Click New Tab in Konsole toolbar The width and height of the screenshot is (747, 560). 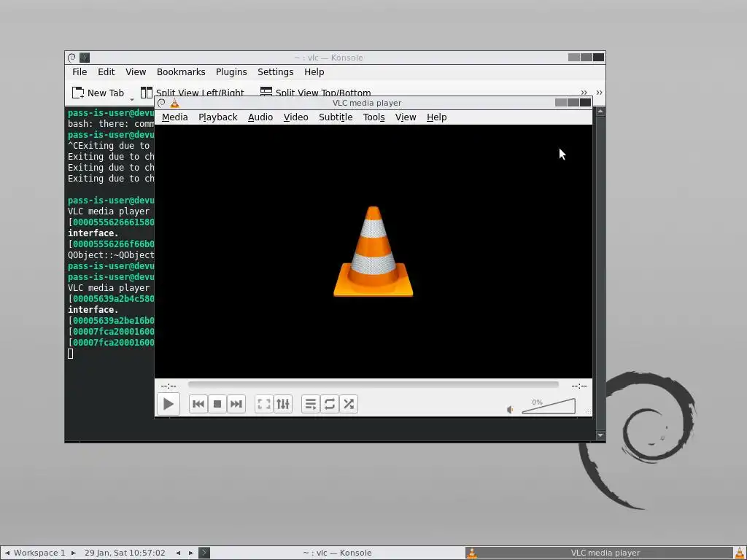pyautogui.click(x=98, y=93)
